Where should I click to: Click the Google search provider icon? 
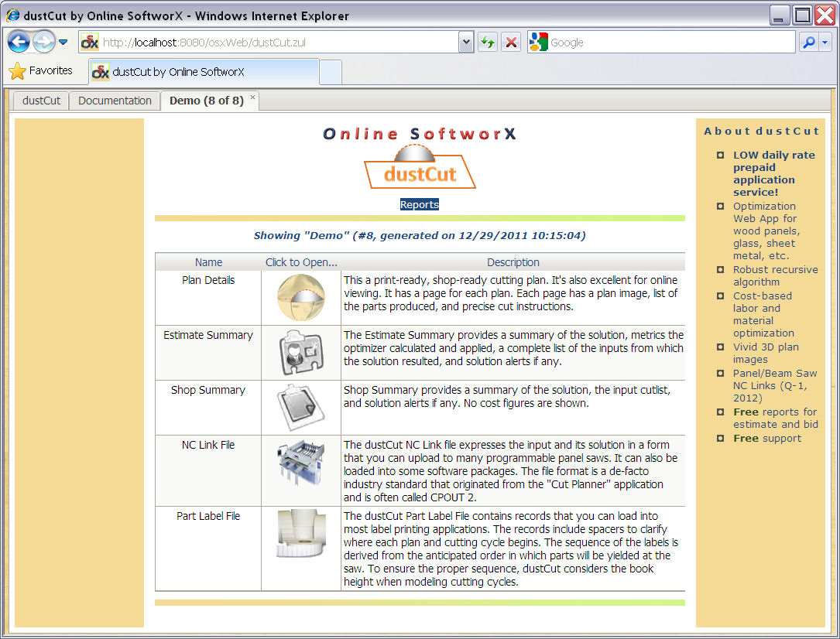538,42
